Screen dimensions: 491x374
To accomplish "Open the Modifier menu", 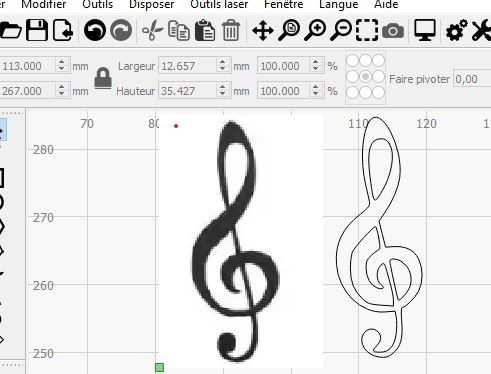I will (44, 4).
